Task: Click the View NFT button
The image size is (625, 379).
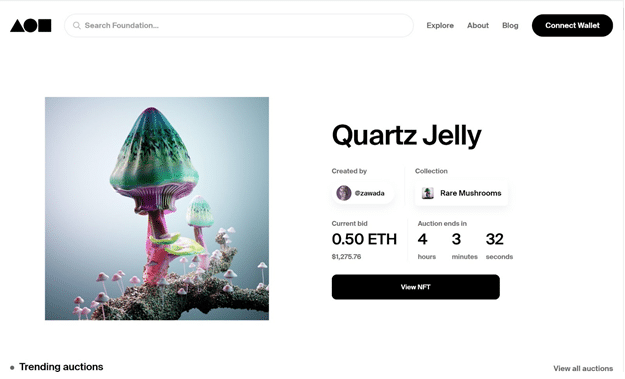Action: pos(415,287)
